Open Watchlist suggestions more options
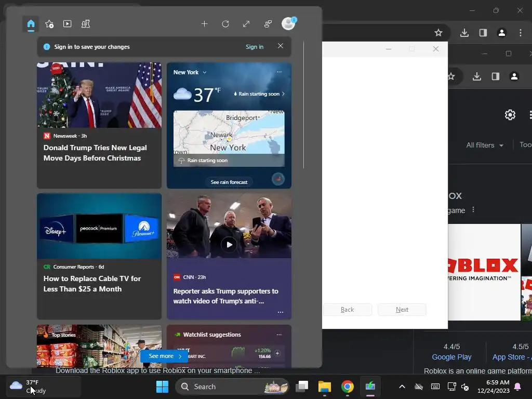The image size is (532, 399). [x=279, y=335]
